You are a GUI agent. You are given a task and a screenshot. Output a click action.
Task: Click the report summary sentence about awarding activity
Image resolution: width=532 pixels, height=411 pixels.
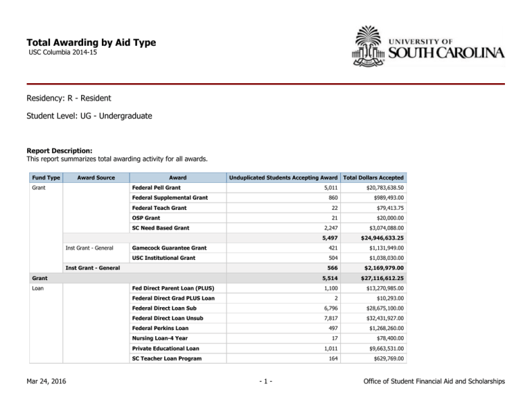click(117, 159)
